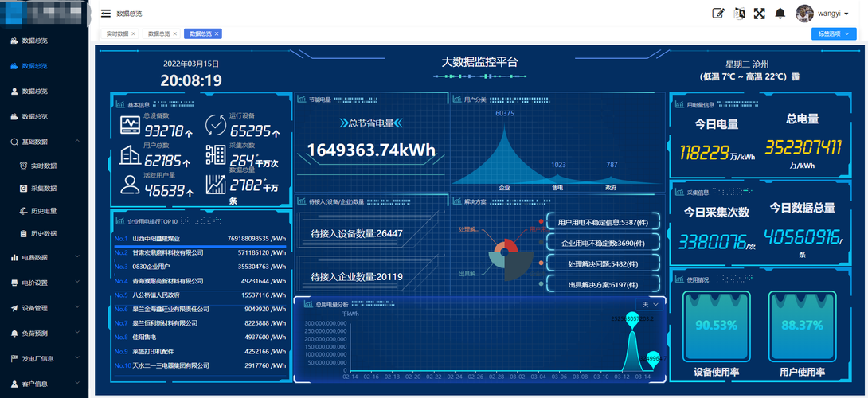Close the active blue 数据总览 tab
Image resolution: width=868 pixels, height=398 pixels.
tap(217, 33)
